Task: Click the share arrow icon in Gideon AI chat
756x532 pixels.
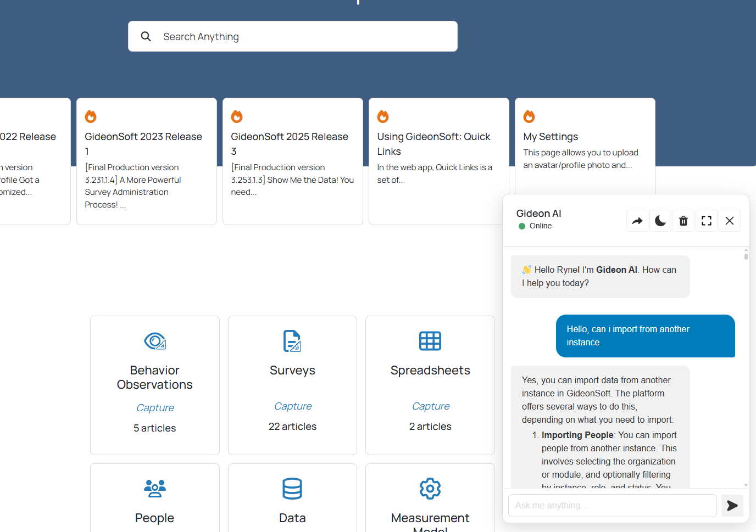Action: pyautogui.click(x=637, y=221)
